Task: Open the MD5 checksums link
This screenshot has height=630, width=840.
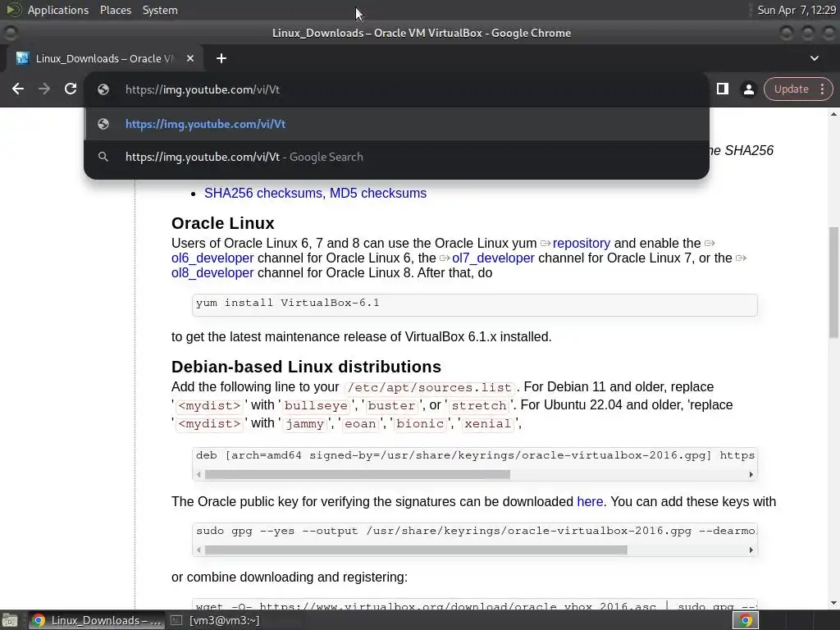Action: click(377, 193)
